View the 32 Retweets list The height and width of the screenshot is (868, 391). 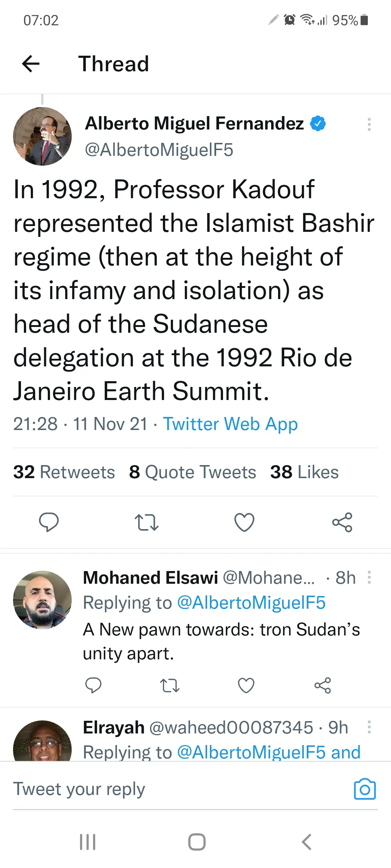tap(64, 472)
